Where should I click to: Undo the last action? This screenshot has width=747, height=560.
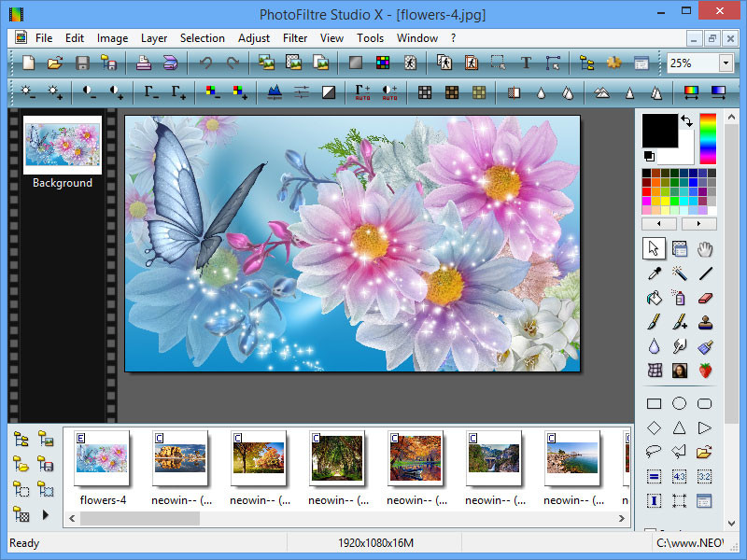click(x=205, y=63)
